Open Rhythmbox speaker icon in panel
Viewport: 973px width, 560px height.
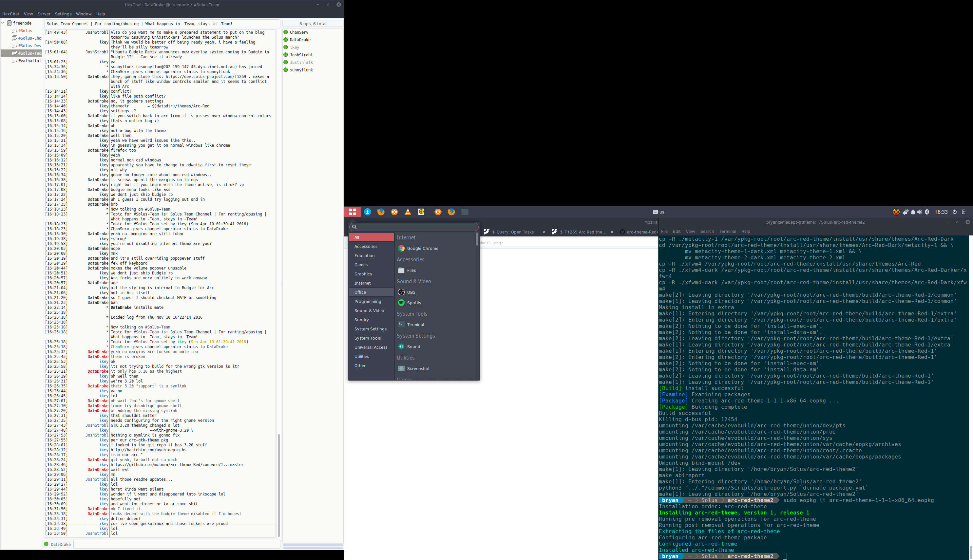tap(421, 212)
